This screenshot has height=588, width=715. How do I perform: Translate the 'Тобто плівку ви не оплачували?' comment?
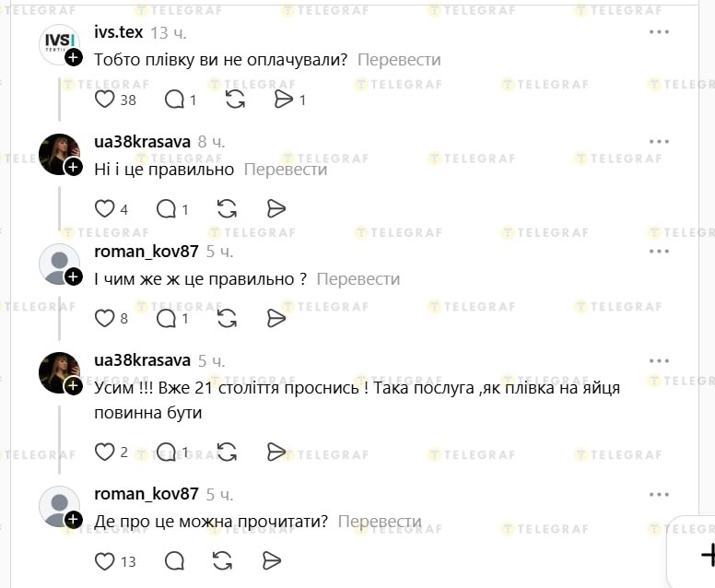[x=399, y=60]
